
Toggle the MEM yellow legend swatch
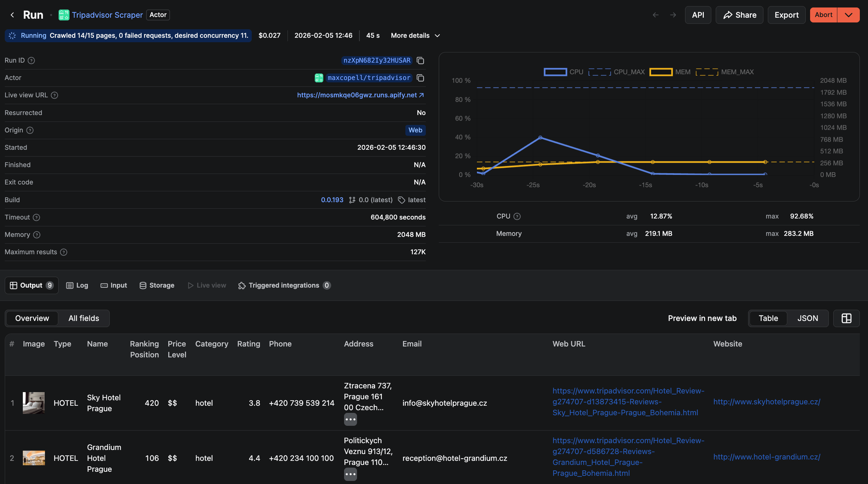point(661,72)
